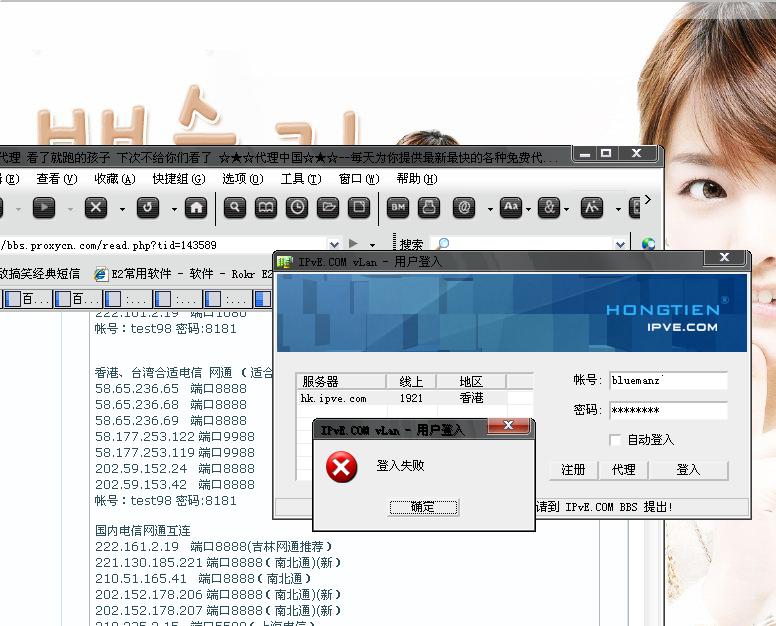Click the 服务器 column header

[341, 382]
